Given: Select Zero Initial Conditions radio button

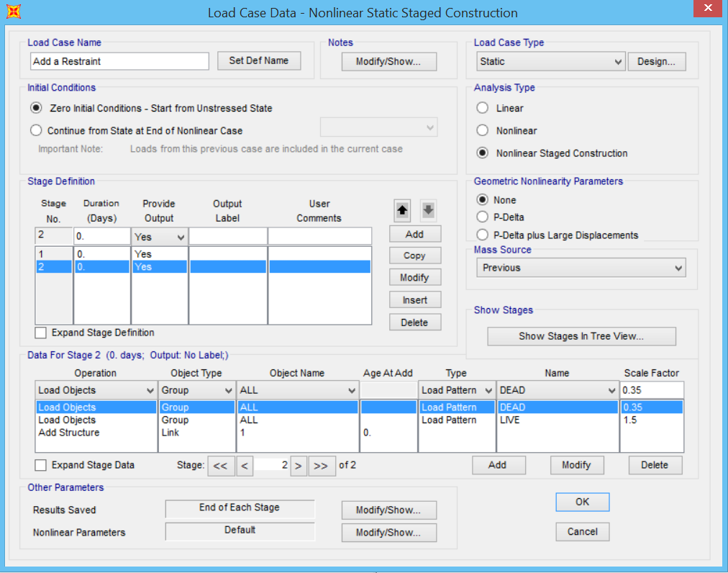Looking at the screenshot, I should (x=36, y=108).
